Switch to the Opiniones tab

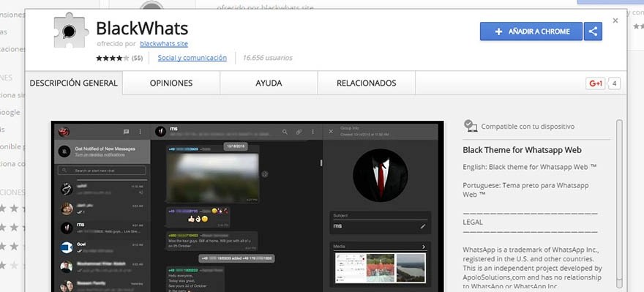[x=171, y=83]
